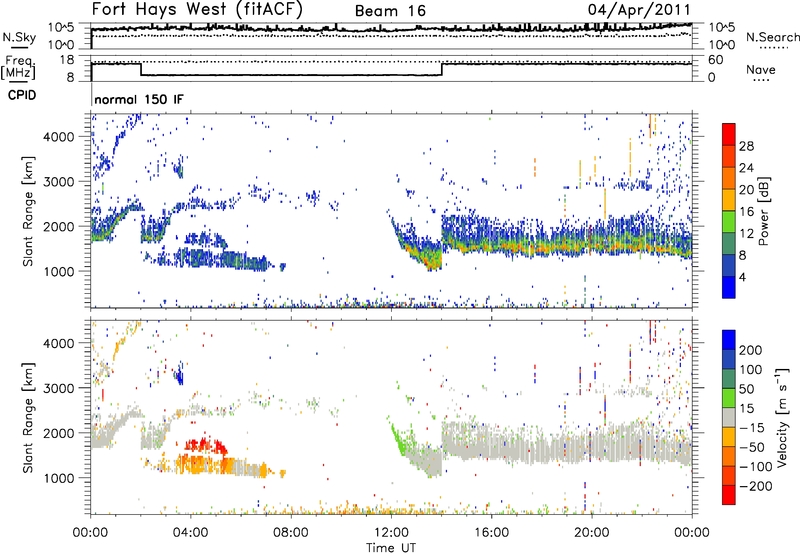
Task: Click the 'Velocity [m s-1]' colorbar title
Action: tap(782, 417)
